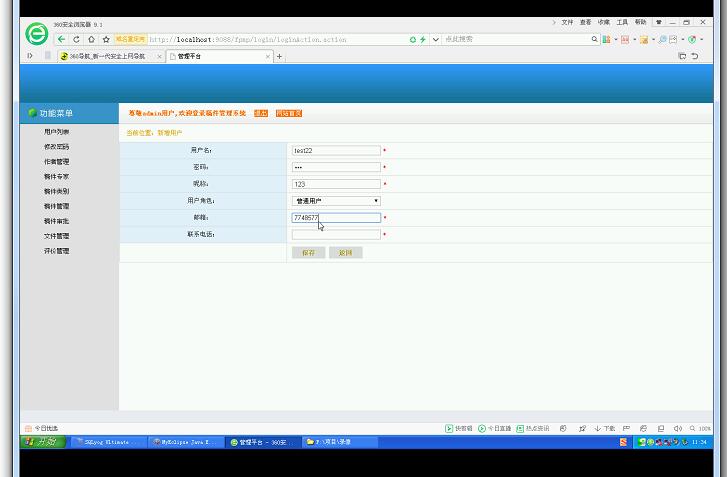Click the tab restore window icon

pos(682,56)
